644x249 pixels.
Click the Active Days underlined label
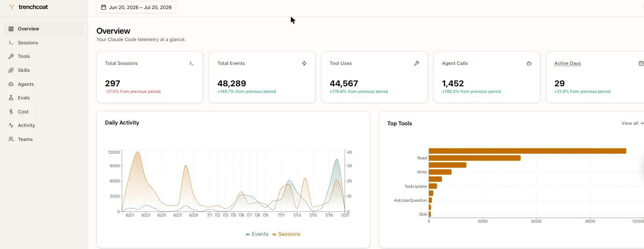[568, 63]
